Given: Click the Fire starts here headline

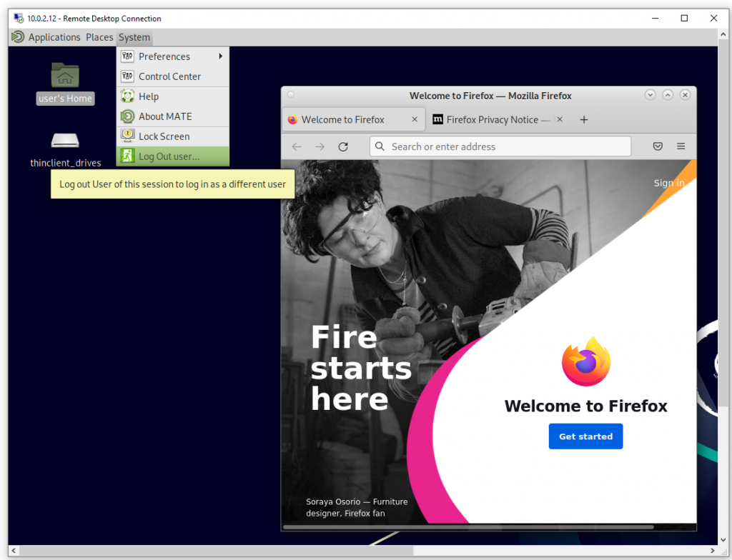Looking at the screenshot, I should coord(361,368).
